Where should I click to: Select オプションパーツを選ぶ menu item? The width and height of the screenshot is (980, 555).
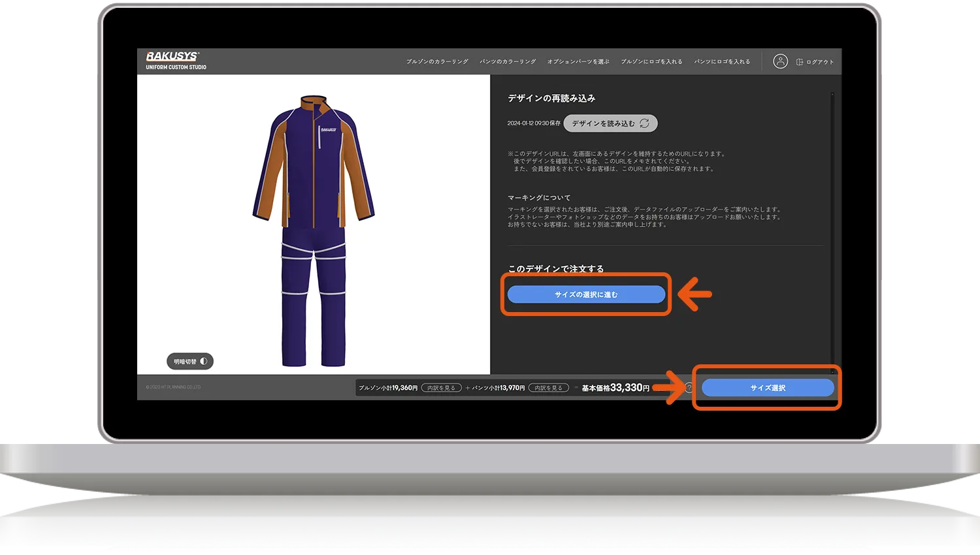pos(578,62)
